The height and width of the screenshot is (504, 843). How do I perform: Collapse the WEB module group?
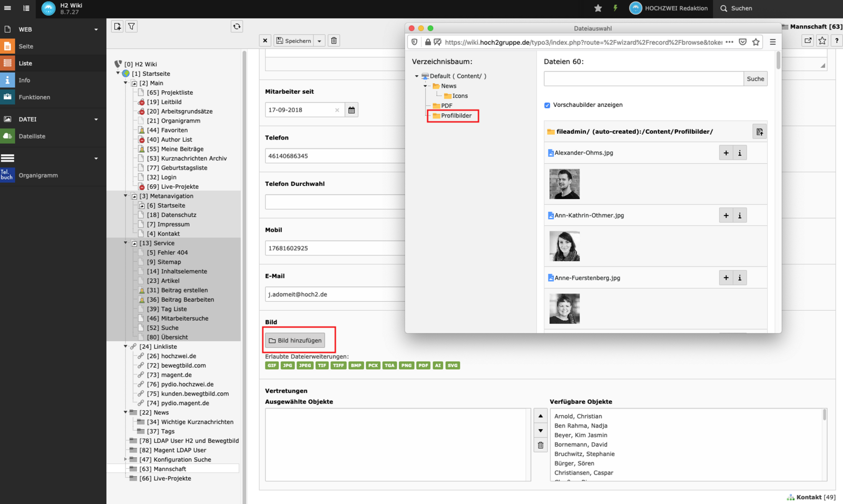96,29
